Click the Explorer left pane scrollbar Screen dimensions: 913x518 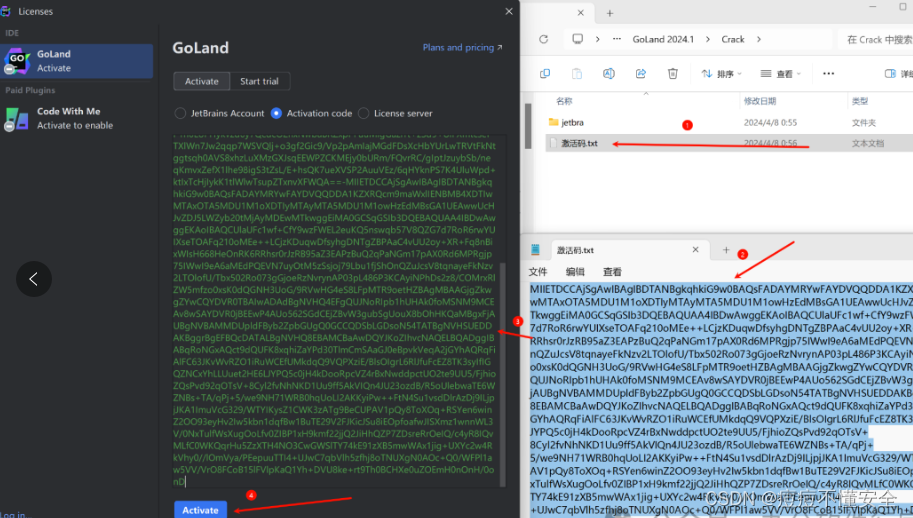[x=528, y=126]
